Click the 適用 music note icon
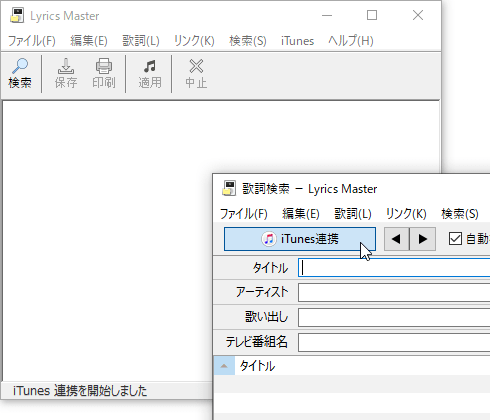Image resolution: width=490 pixels, height=420 pixels. [x=150, y=66]
